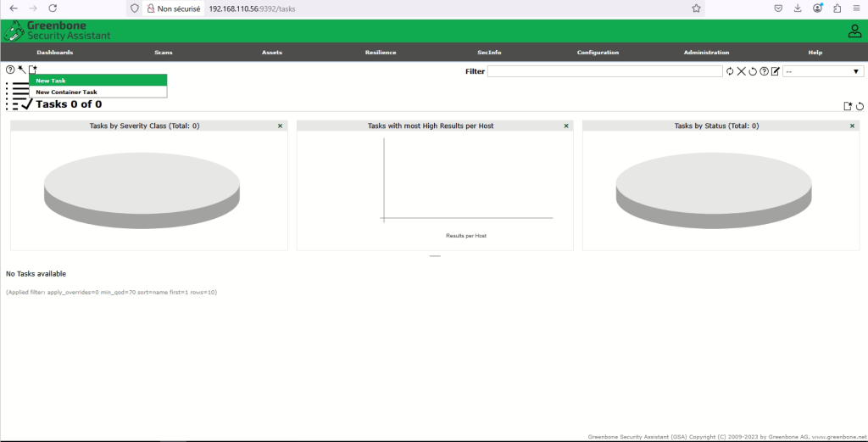Open the Configuration menu
Screen dimensions: 868x442
click(x=598, y=53)
